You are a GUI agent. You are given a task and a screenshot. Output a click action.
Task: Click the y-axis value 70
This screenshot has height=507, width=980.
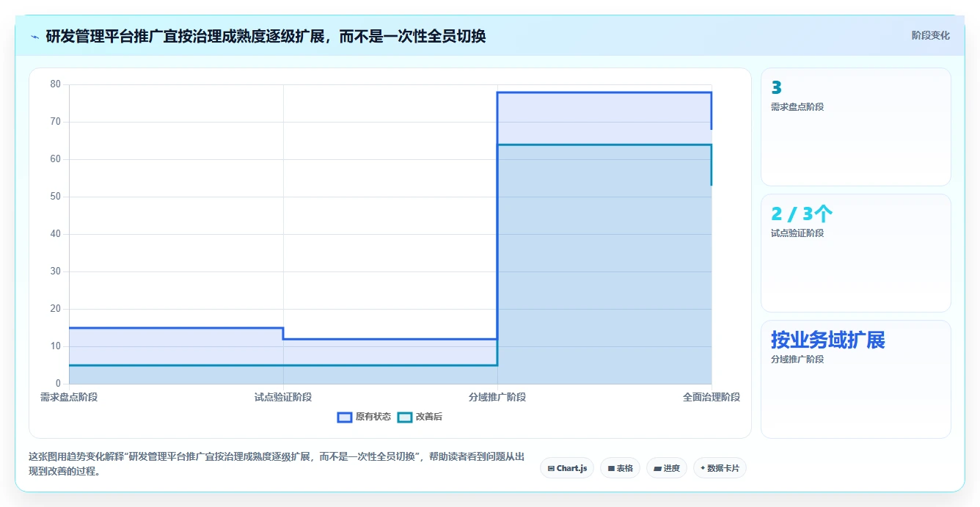56,122
